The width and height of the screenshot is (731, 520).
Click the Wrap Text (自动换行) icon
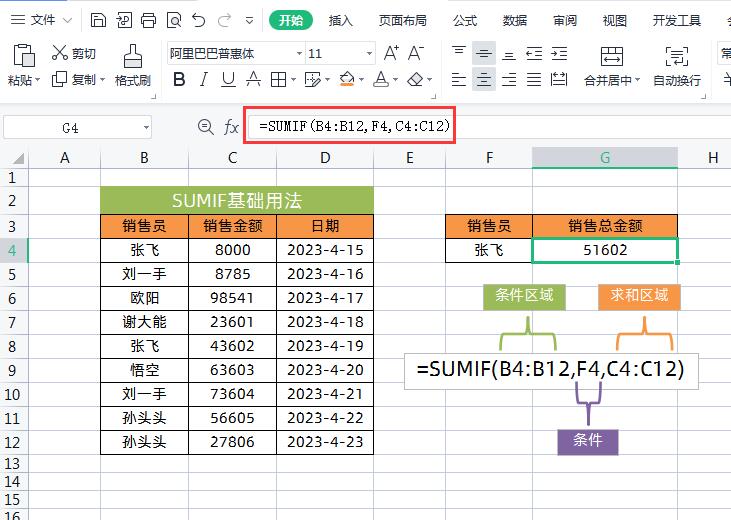pyautogui.click(x=677, y=65)
